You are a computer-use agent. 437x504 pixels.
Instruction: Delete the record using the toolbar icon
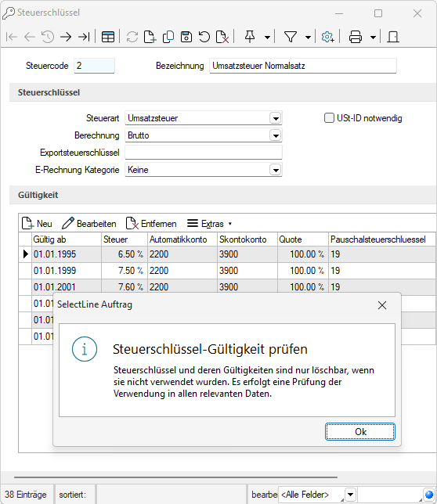tap(222, 37)
